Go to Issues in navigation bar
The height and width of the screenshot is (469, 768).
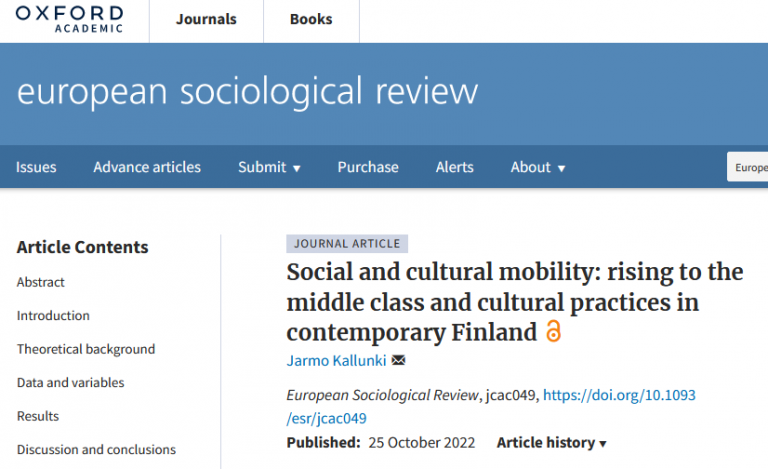[x=36, y=167]
